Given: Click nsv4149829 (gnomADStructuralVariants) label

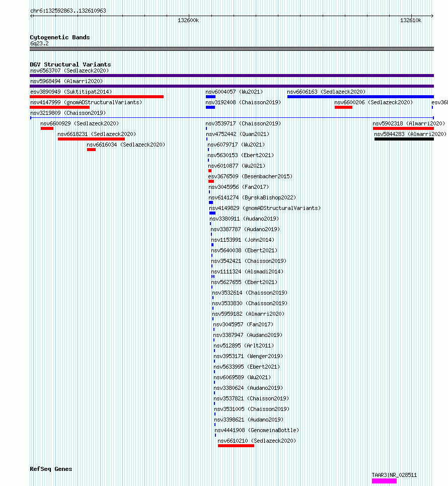Looking at the screenshot, I should click(265, 208).
